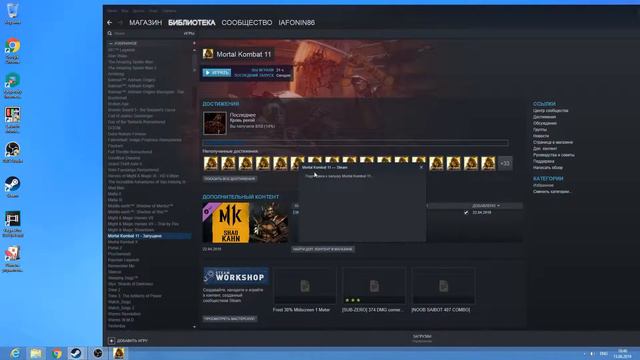Open the МАГАЗИН tab
The image size is (640, 360).
coord(145,23)
